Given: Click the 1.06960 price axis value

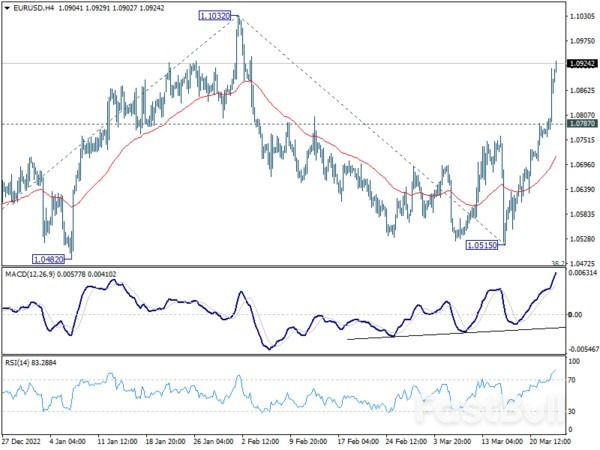Looking at the screenshot, I should click(x=582, y=165).
